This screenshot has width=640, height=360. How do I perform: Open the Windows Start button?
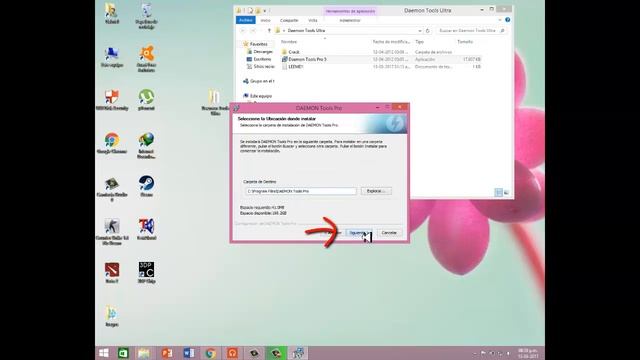104,353
